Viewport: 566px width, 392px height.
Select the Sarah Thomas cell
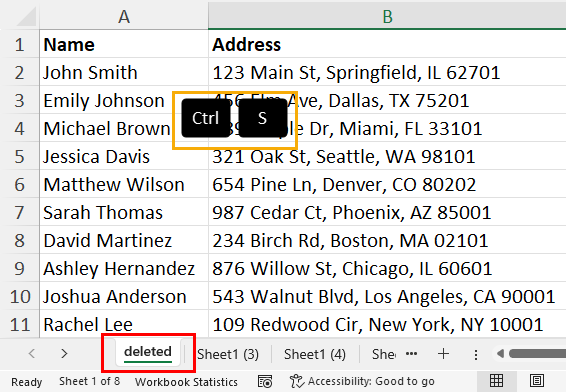124,212
